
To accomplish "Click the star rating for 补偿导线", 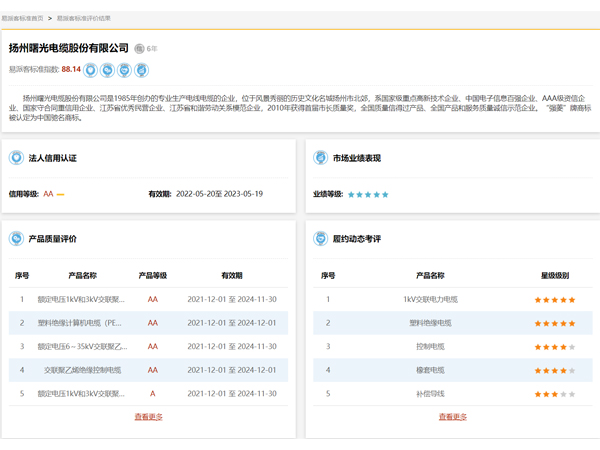I will coord(555,395).
